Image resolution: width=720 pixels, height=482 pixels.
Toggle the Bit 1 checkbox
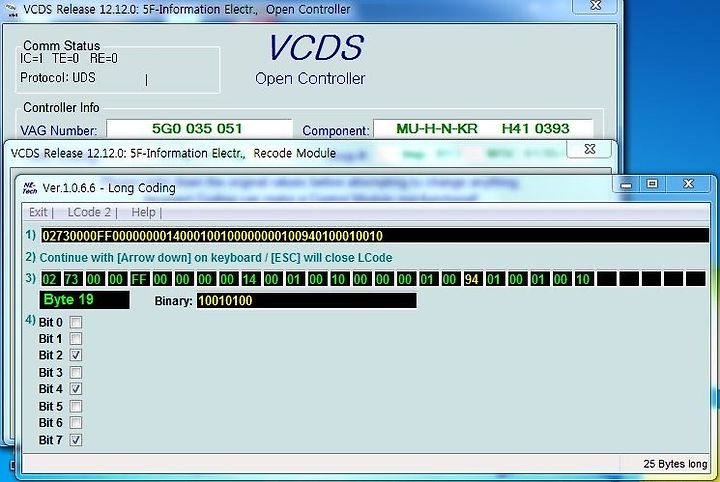[76, 339]
